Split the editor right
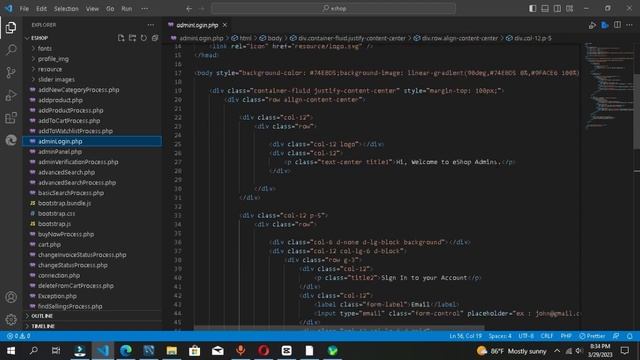The height and width of the screenshot is (360, 640). [x=617, y=25]
